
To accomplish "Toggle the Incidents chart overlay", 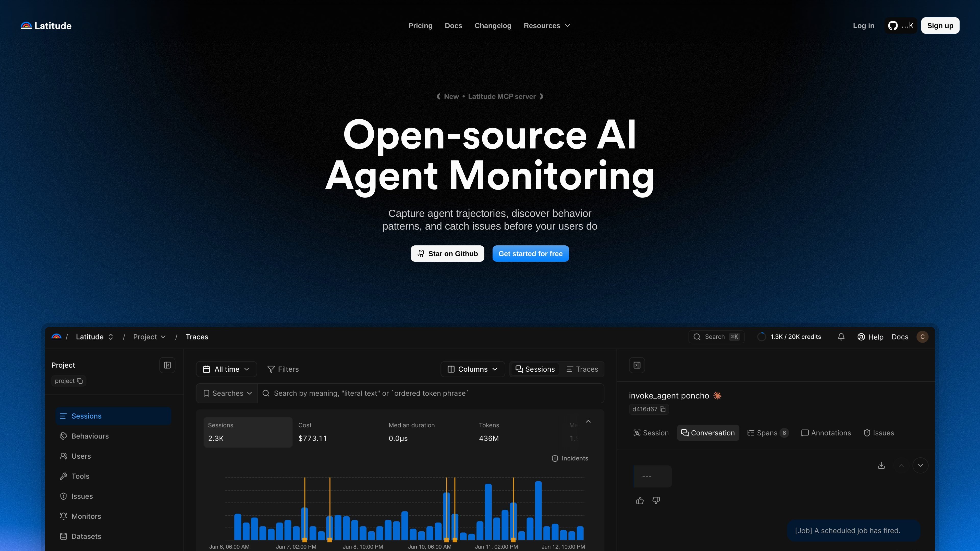I will (x=570, y=458).
